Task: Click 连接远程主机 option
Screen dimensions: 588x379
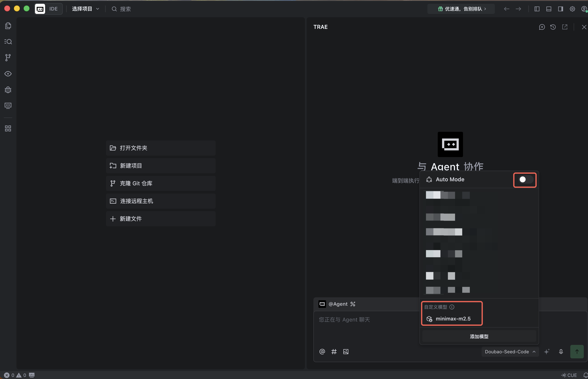Action: [x=161, y=201]
